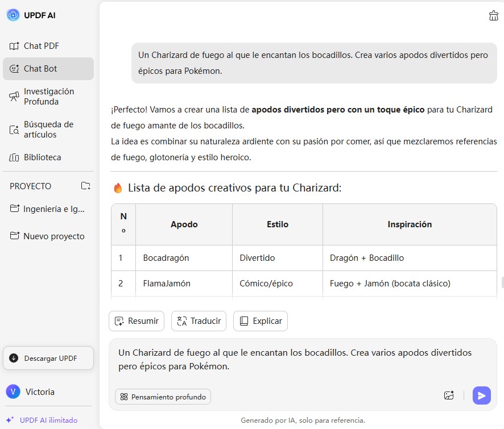This screenshot has height=429, width=504.
Task: Toggle Pensamiento profundo mode
Action: pos(163,397)
